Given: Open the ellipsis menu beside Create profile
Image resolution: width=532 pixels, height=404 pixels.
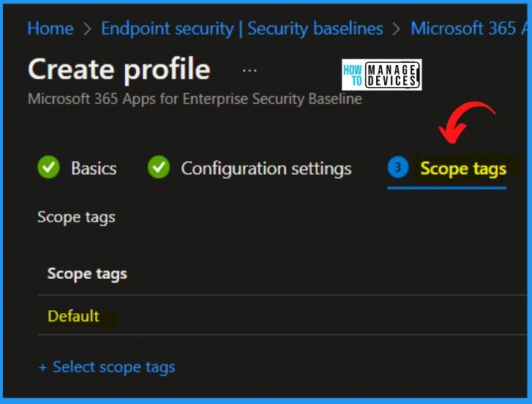Looking at the screenshot, I should pyautogui.click(x=250, y=70).
